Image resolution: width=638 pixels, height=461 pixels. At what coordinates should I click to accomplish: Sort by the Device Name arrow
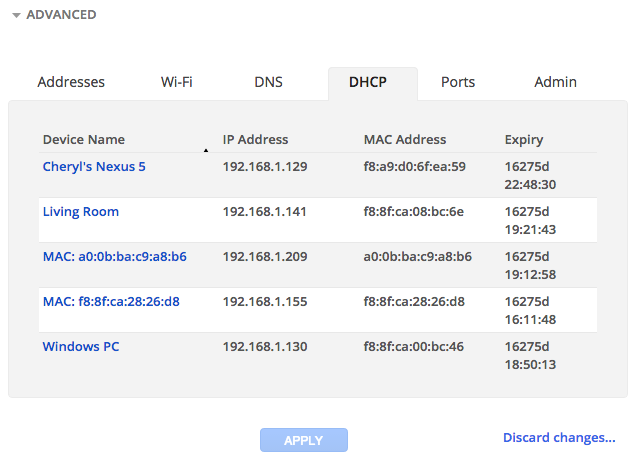(206, 151)
